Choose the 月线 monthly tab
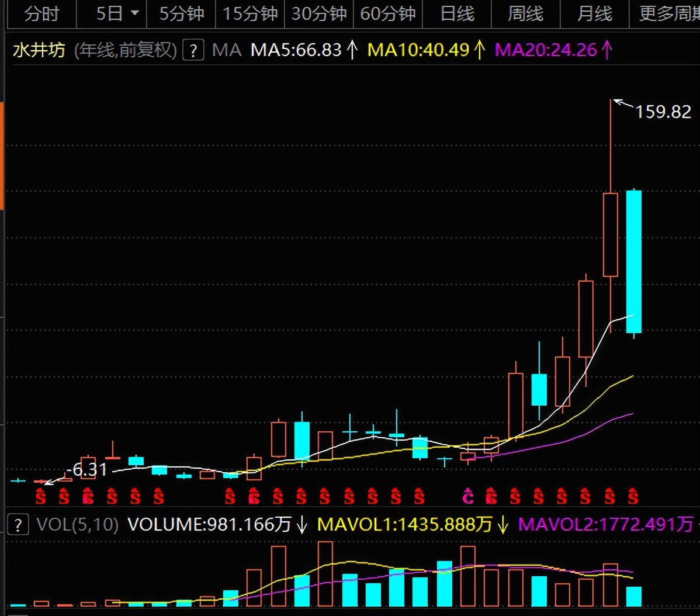The width and height of the screenshot is (700, 616). click(x=594, y=13)
